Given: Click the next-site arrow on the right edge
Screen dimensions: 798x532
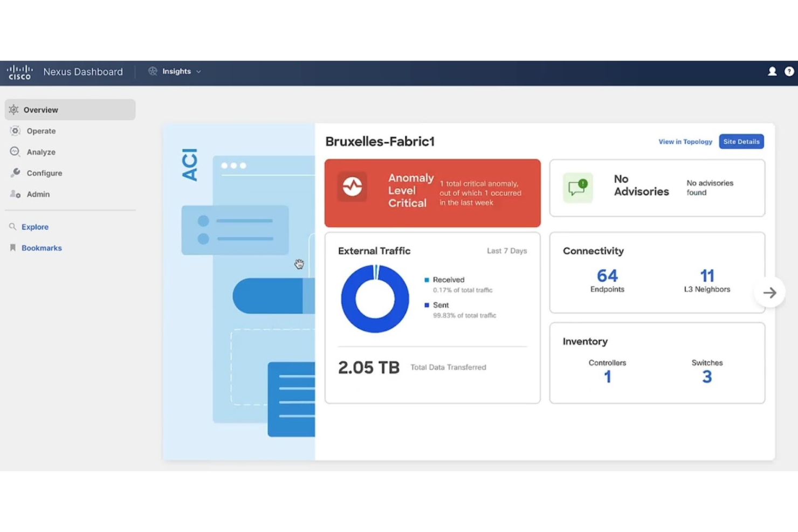Looking at the screenshot, I should click(769, 292).
